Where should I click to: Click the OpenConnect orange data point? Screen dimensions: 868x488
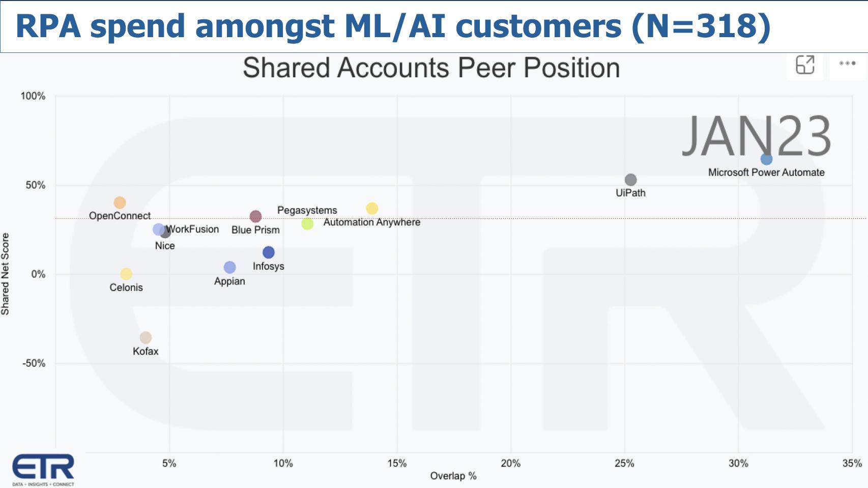pyautogui.click(x=120, y=203)
